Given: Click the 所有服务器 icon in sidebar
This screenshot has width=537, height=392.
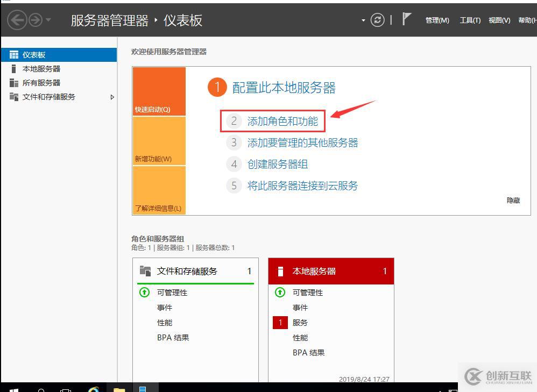Looking at the screenshot, I should click(13, 83).
